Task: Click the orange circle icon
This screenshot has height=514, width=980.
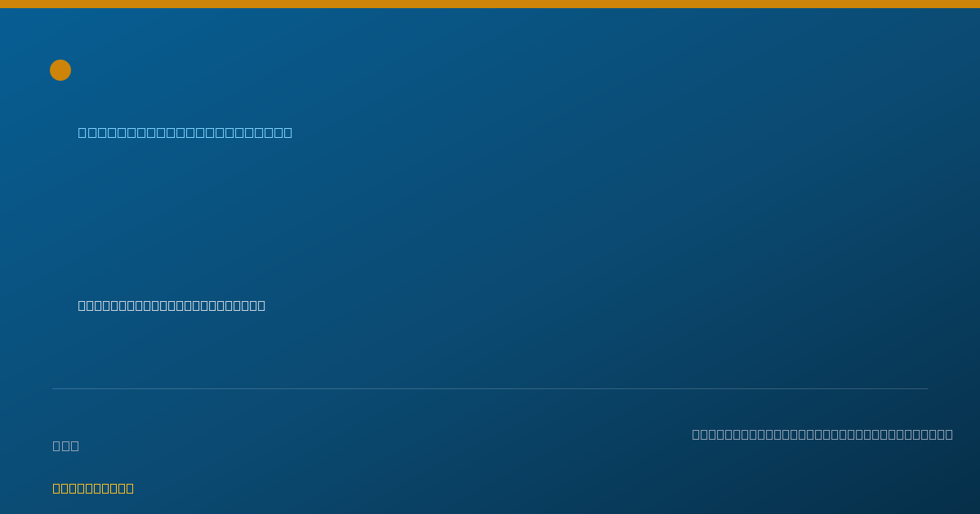Action: click(60, 70)
